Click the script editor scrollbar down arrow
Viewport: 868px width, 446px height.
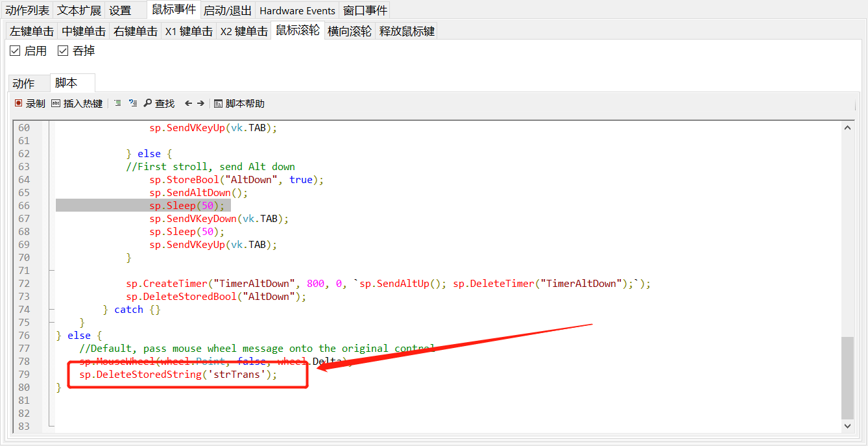848,425
